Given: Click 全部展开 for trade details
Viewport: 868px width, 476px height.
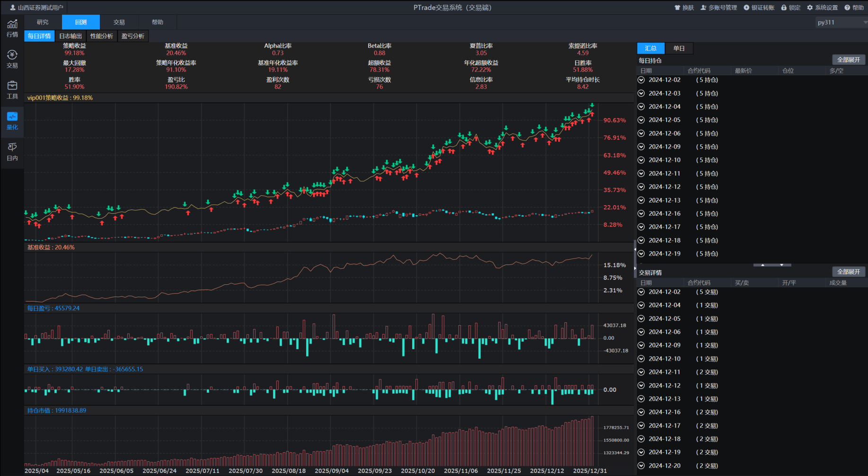Looking at the screenshot, I should pyautogui.click(x=849, y=272).
